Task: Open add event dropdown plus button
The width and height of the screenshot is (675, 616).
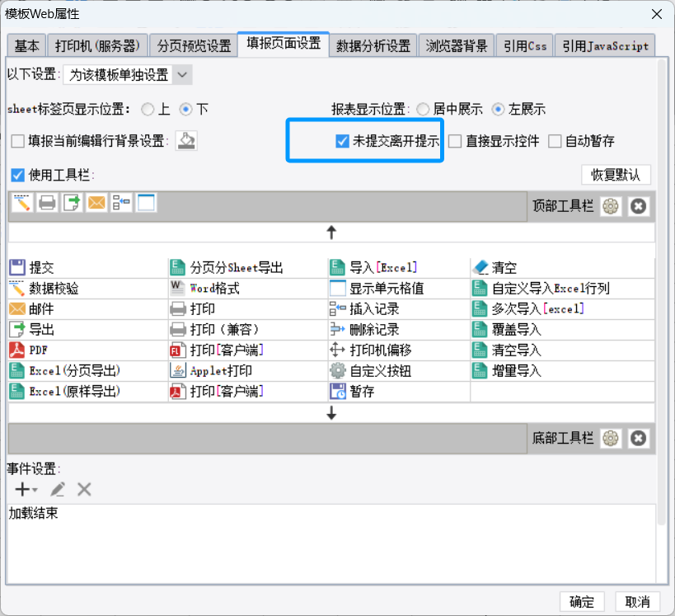Action: [x=26, y=489]
